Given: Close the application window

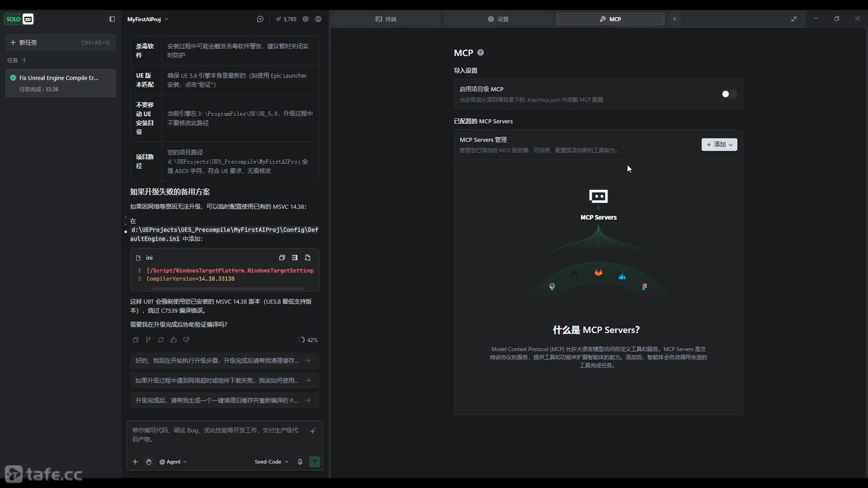Looking at the screenshot, I should point(858,19).
